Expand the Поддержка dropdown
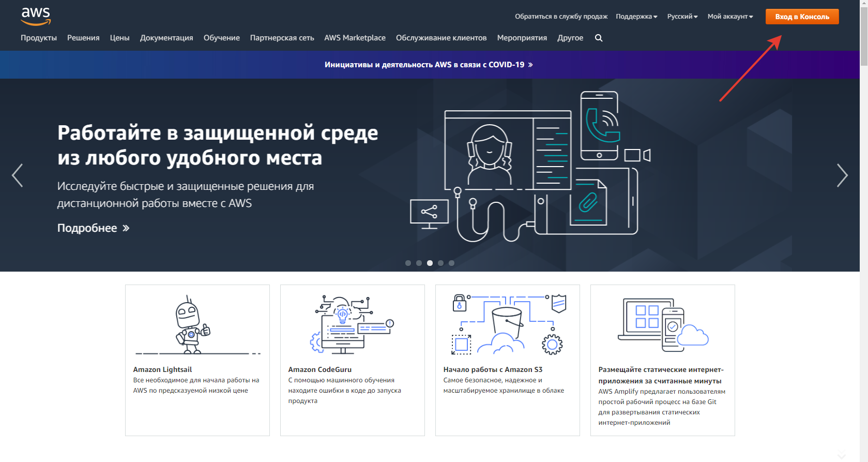This screenshot has width=868, height=462. [x=636, y=17]
